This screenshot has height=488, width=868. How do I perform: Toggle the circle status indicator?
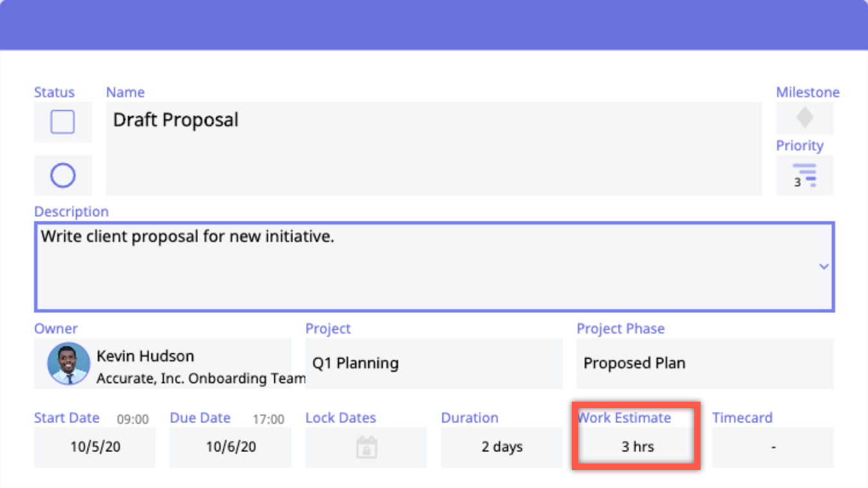[62, 175]
